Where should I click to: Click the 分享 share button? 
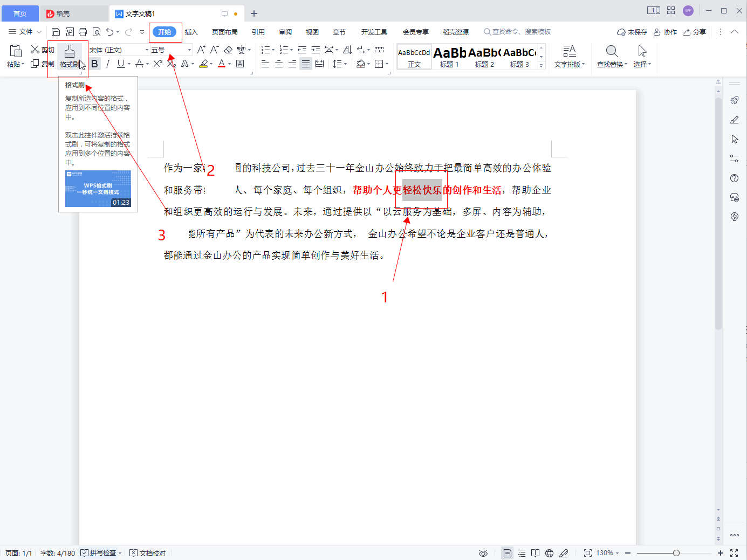click(694, 32)
